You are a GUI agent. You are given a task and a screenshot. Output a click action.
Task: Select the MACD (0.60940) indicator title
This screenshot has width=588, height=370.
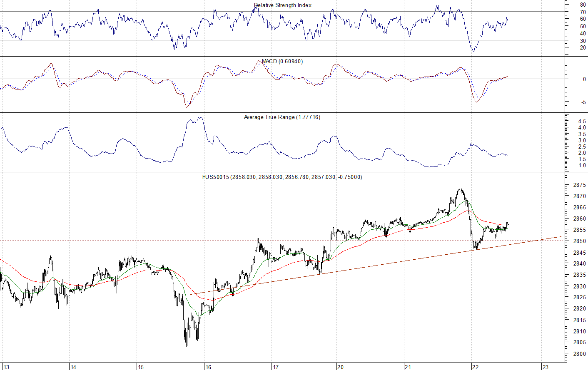(282, 61)
